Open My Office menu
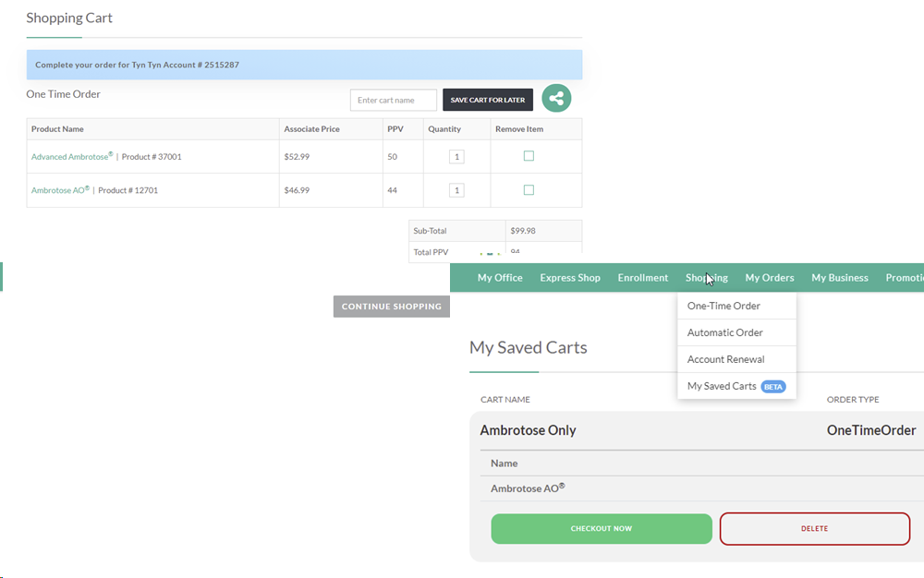 [500, 278]
